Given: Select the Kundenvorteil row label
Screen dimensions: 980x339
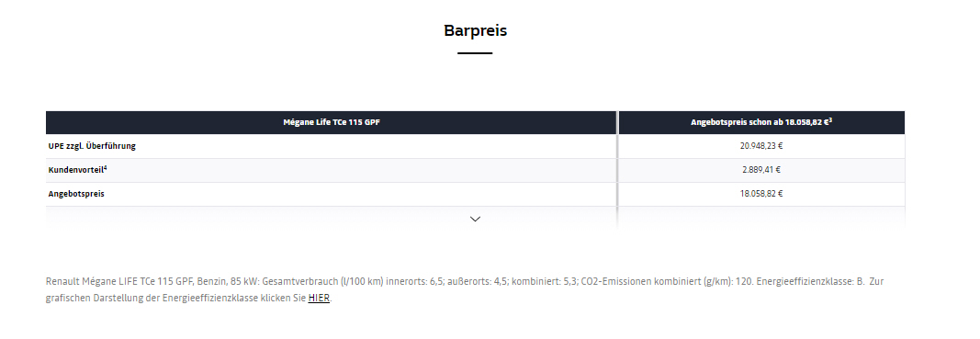Looking at the screenshot, I should coord(75,170).
